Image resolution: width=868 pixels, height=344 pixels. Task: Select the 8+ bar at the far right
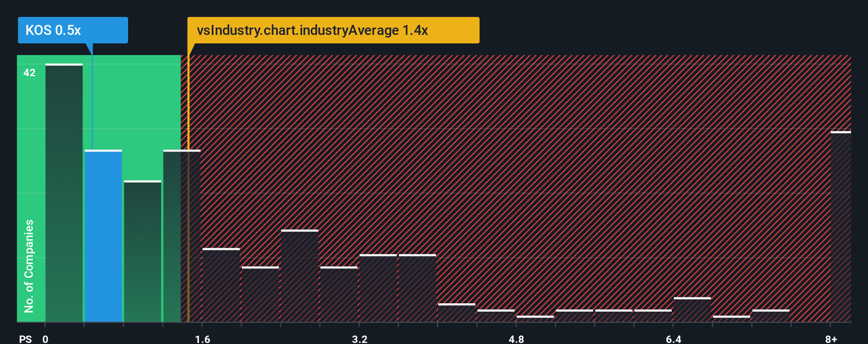pos(840,227)
